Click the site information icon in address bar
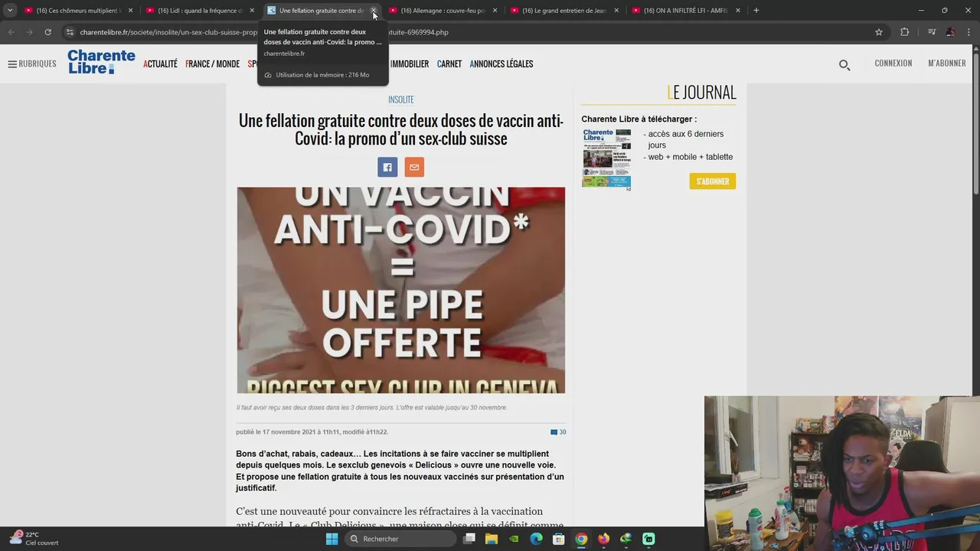This screenshot has height=551, width=980. (x=70, y=32)
